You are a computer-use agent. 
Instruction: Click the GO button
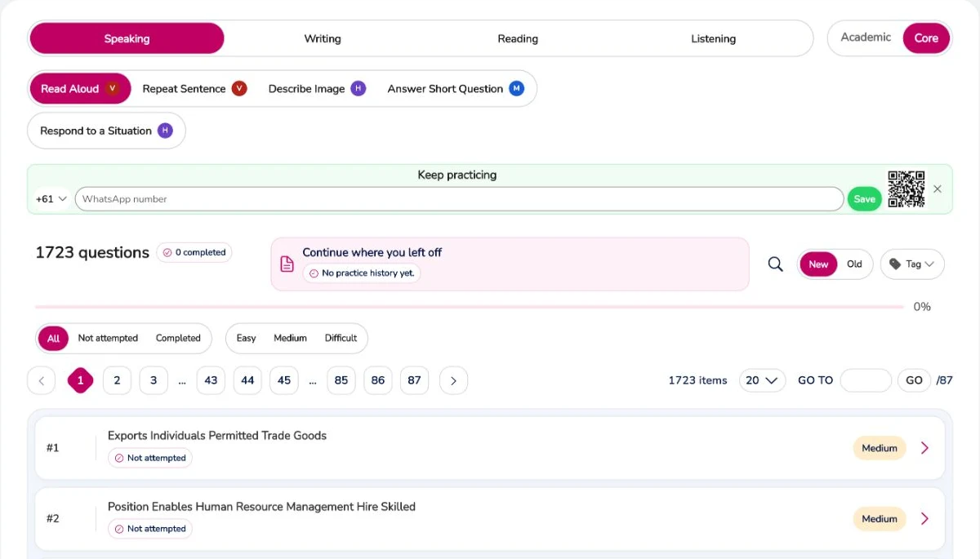pos(914,380)
